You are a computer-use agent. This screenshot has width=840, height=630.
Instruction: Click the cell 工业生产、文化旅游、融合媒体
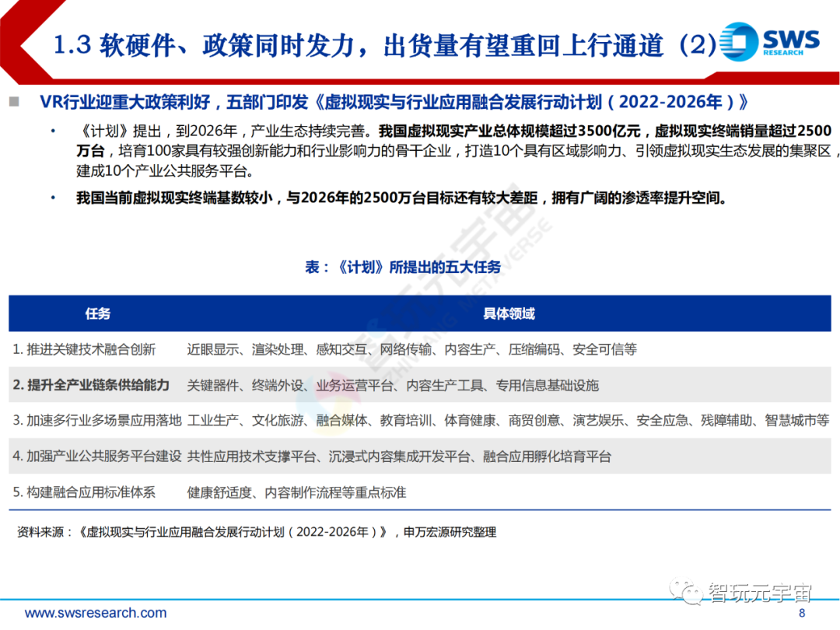[x=508, y=421]
